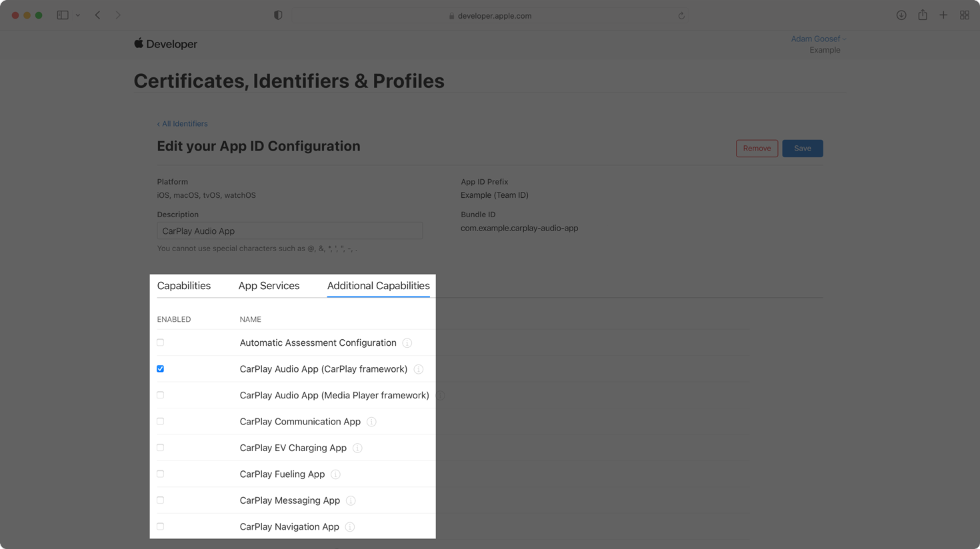
Task: Reload the page in Safari
Action: [x=681, y=15]
